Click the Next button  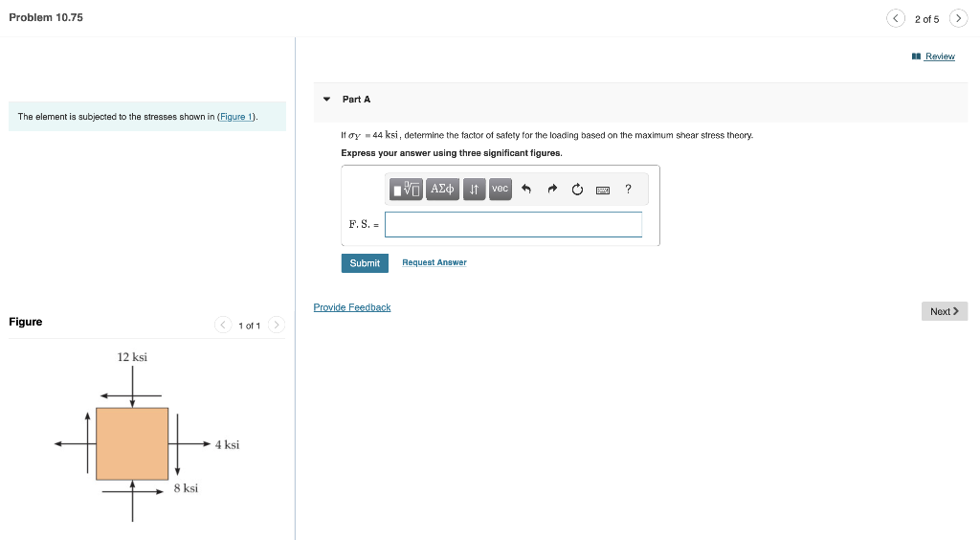pos(945,311)
